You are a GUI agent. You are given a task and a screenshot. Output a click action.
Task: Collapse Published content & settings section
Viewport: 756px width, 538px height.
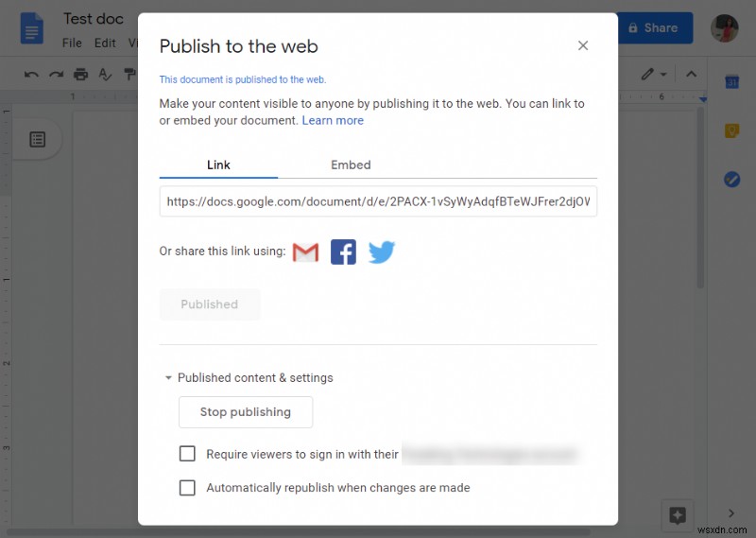coord(168,378)
